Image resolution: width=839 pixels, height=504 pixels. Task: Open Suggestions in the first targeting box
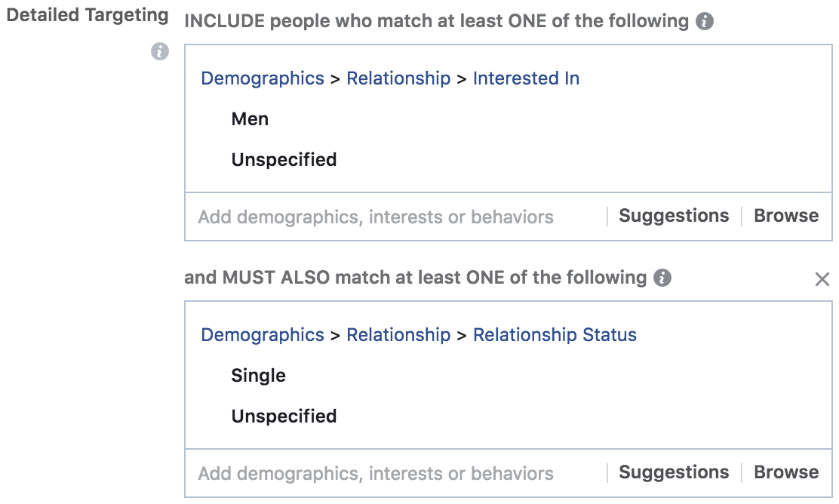coord(674,216)
